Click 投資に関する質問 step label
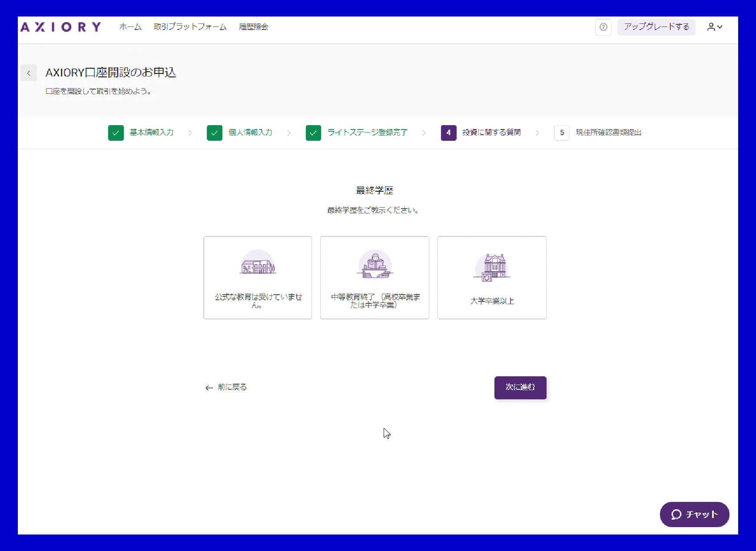756x551 pixels. [491, 133]
